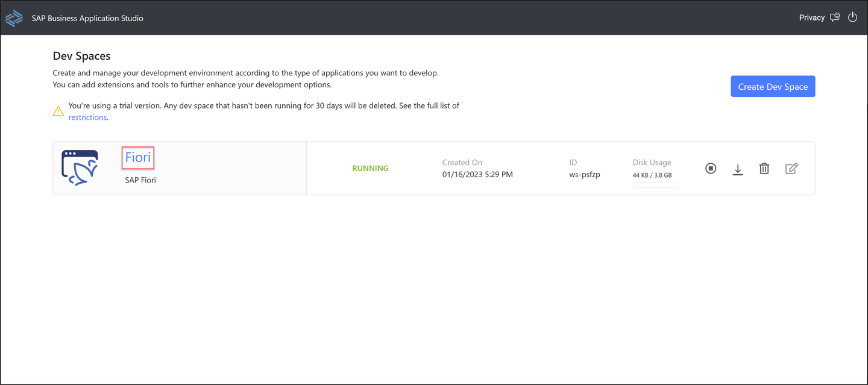868x385 pixels.
Task: Click the power logout icon
Action: [x=852, y=17]
